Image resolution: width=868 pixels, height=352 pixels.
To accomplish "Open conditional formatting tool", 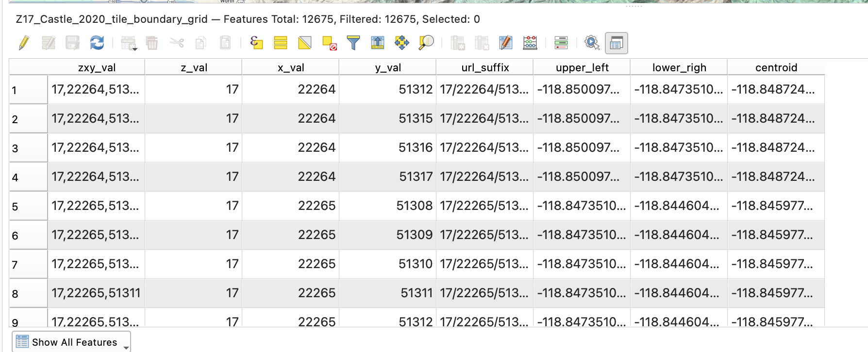I will (x=561, y=43).
